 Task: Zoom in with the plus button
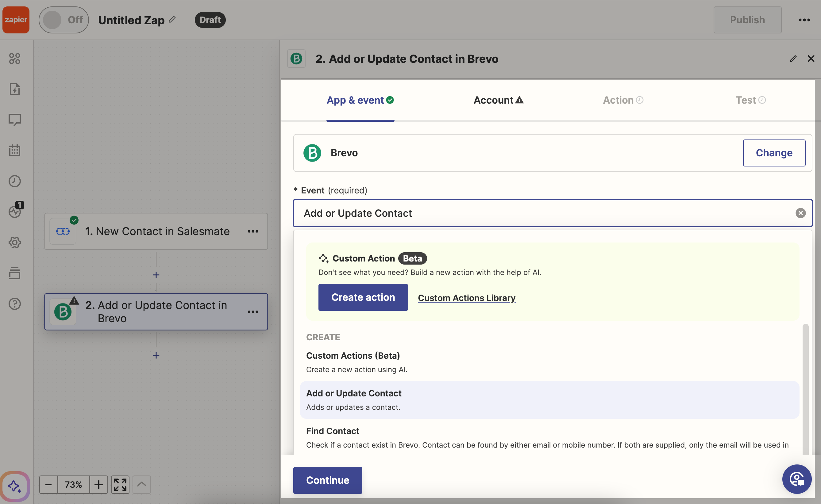(x=98, y=484)
